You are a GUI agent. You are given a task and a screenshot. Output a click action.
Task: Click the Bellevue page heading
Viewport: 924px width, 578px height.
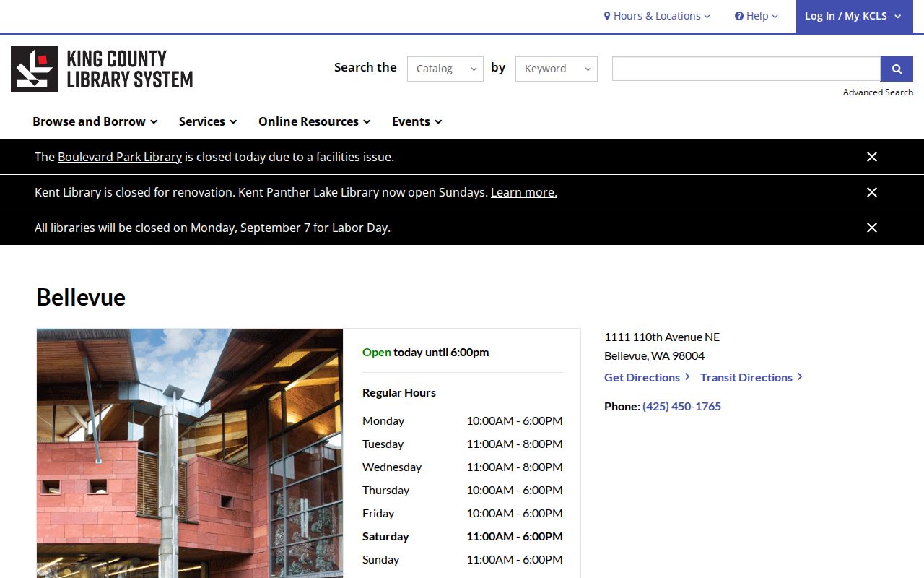(x=81, y=297)
